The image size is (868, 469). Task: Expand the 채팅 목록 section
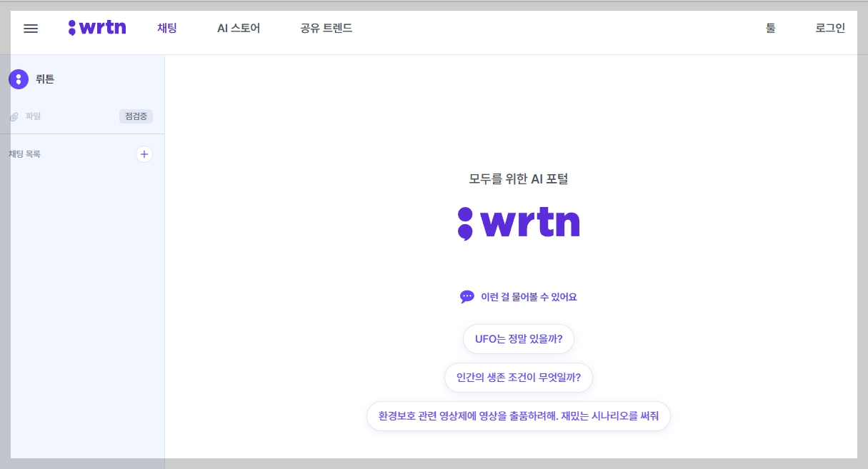pyautogui.click(x=26, y=154)
